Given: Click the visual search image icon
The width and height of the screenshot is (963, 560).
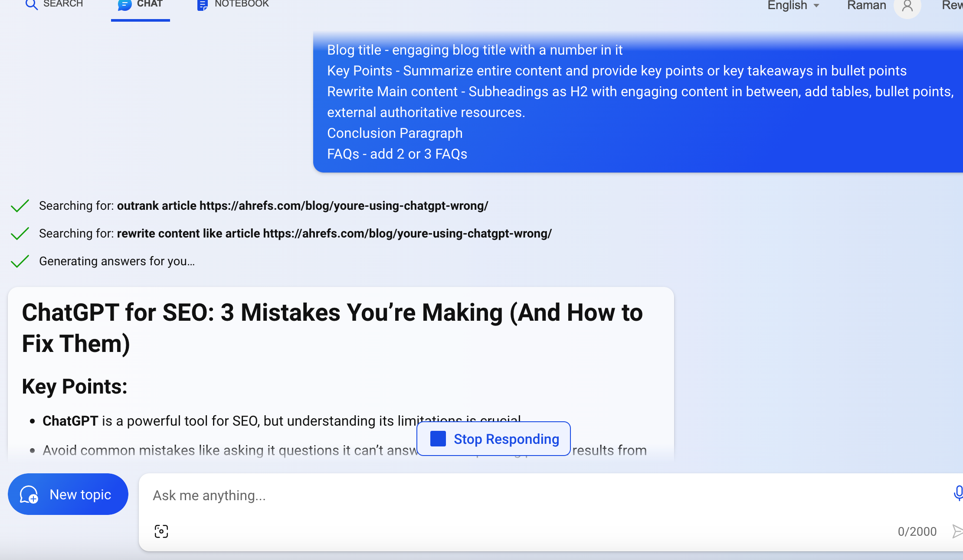Looking at the screenshot, I should pyautogui.click(x=161, y=531).
